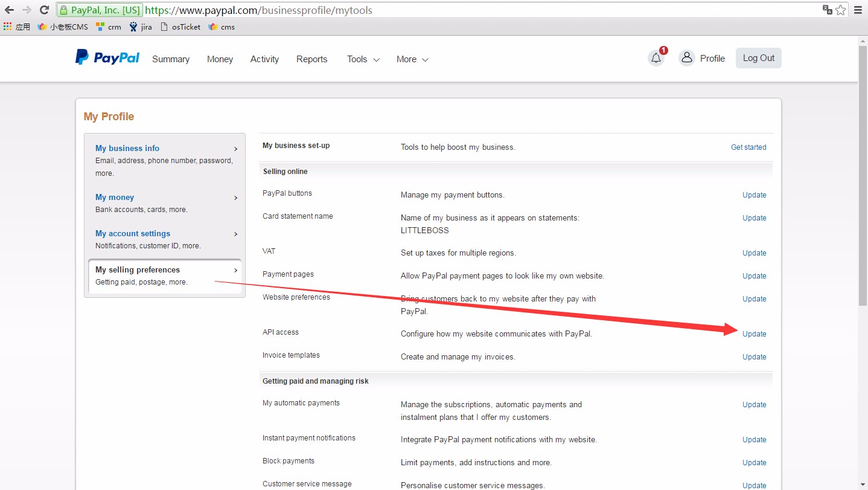The image size is (868, 490).
Task: Click the 'LITTLEBOSS' statement name text
Action: (x=425, y=230)
